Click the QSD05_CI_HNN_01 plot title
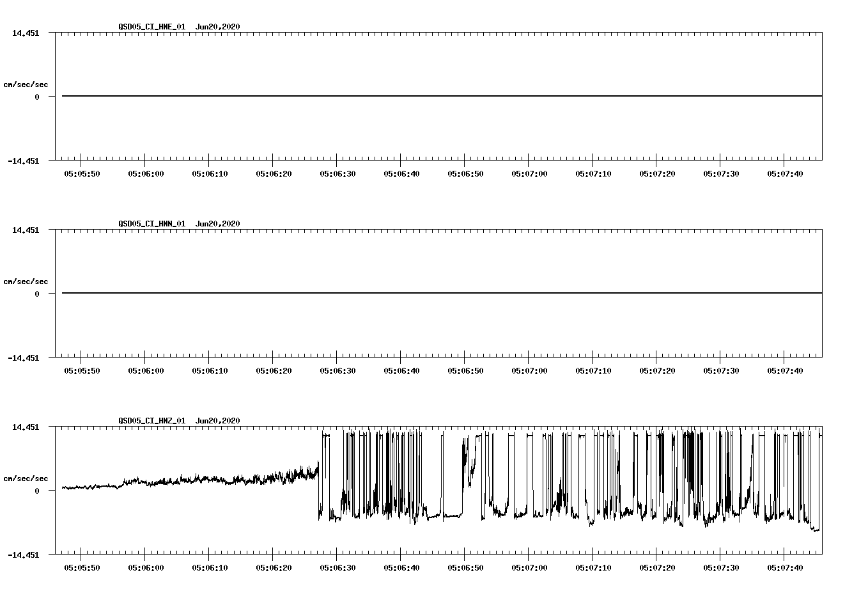The width and height of the screenshot is (868, 591). coord(179,224)
